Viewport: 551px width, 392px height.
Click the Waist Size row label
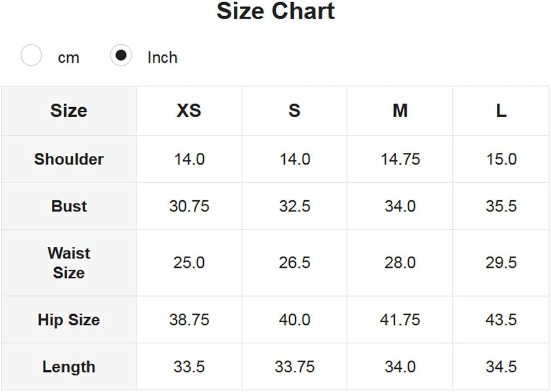(x=69, y=263)
